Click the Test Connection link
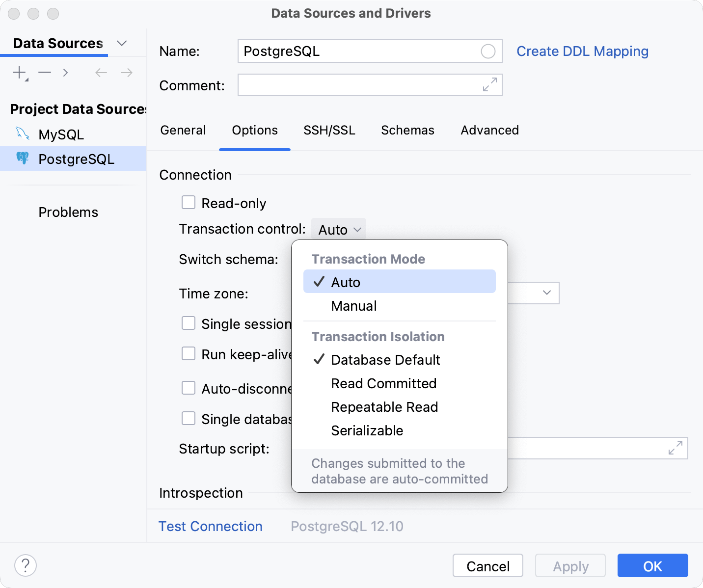Image resolution: width=703 pixels, height=588 pixels. click(x=210, y=526)
